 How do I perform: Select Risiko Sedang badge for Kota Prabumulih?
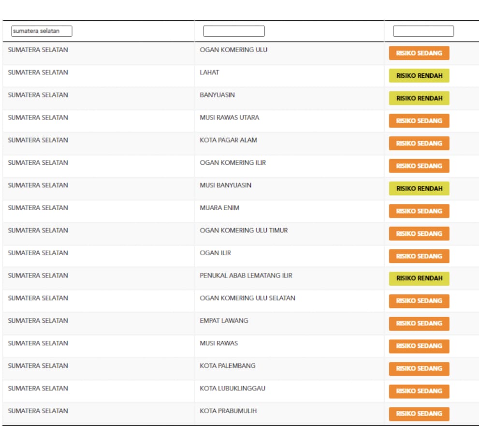(x=419, y=414)
